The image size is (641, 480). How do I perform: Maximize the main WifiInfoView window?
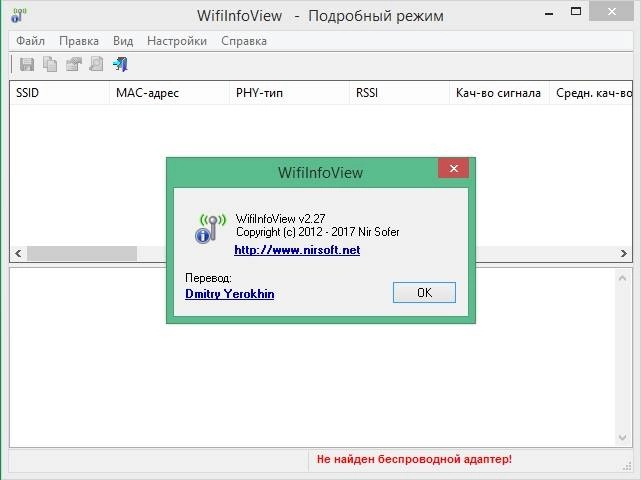pyautogui.click(x=576, y=12)
